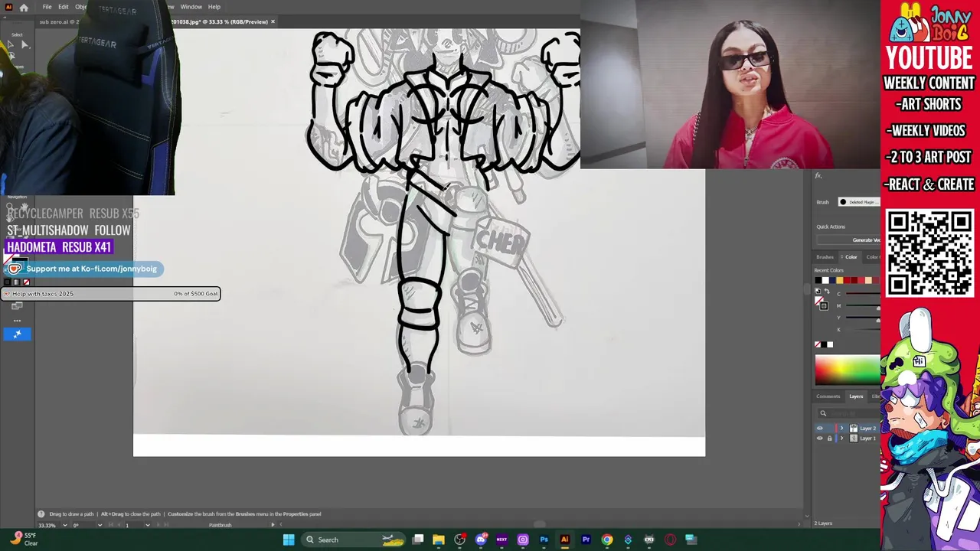Select the Direct Selection tool

tap(24, 45)
